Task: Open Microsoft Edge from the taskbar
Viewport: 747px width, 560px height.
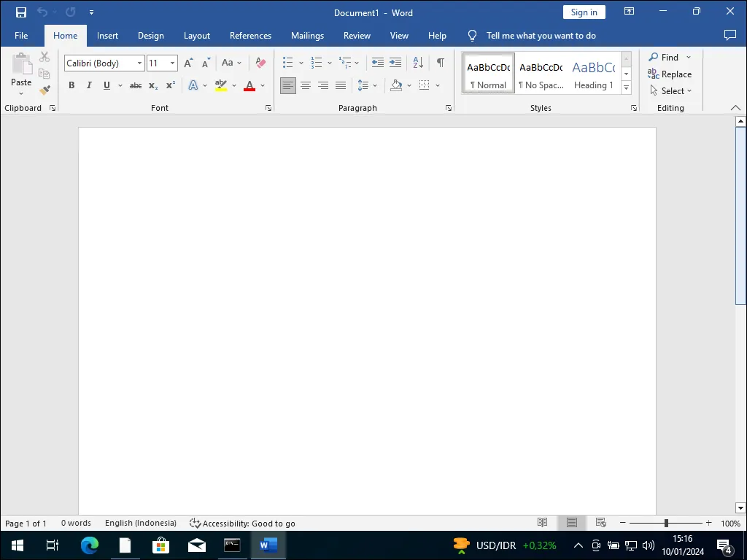Action: (89, 545)
